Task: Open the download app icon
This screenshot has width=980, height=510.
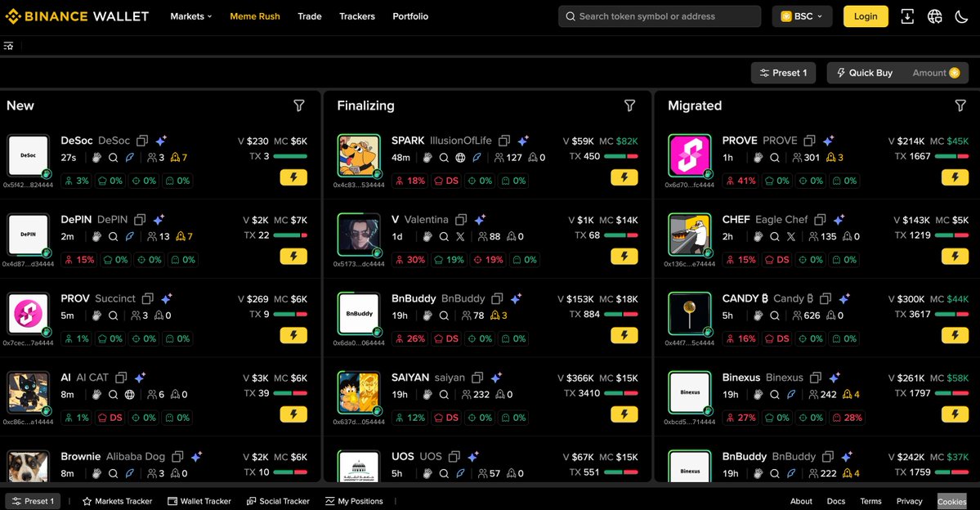Action: pyautogui.click(x=907, y=17)
